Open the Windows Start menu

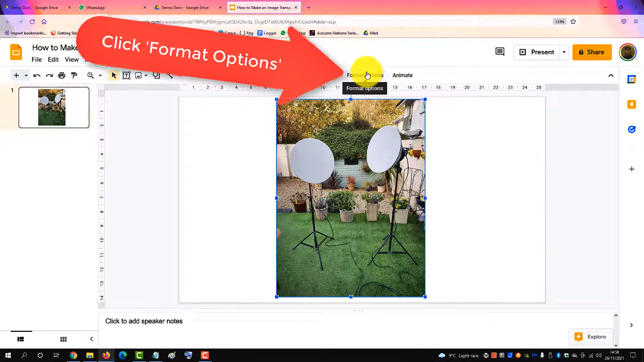(x=8, y=355)
